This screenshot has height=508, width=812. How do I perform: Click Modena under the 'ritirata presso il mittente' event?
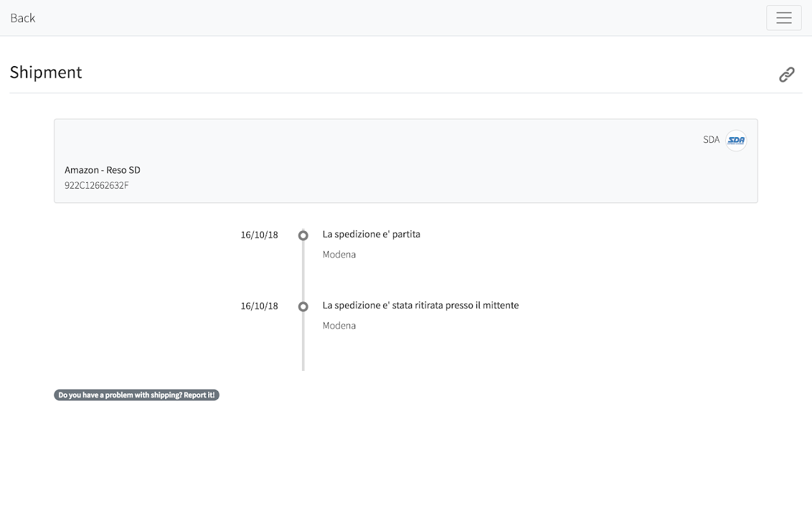click(339, 326)
